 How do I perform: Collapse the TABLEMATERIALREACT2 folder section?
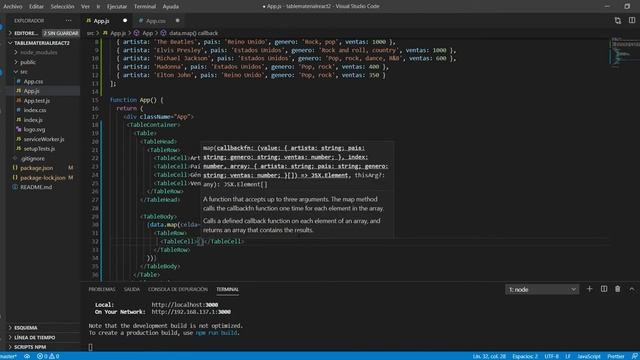[x=41, y=43]
